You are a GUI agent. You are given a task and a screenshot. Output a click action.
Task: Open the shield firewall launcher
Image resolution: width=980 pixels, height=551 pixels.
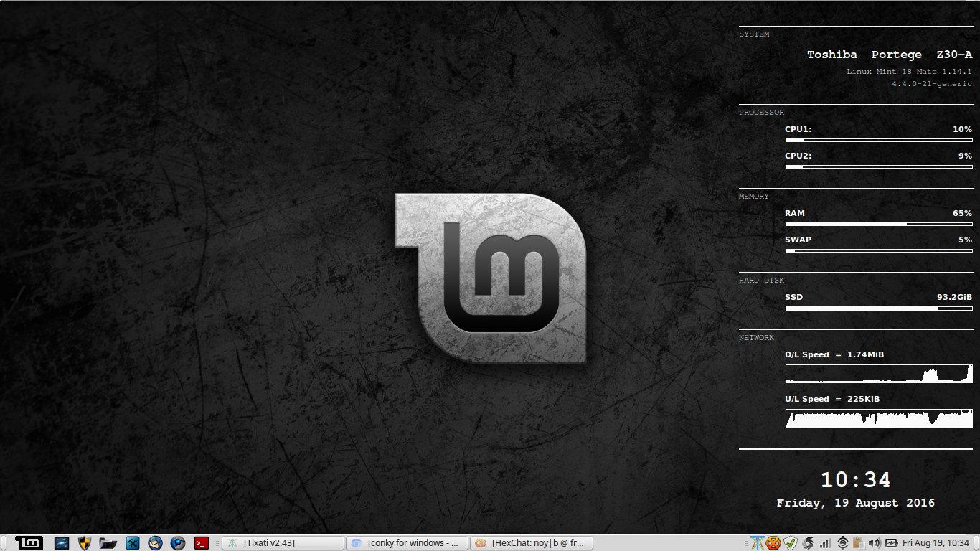tap(85, 543)
